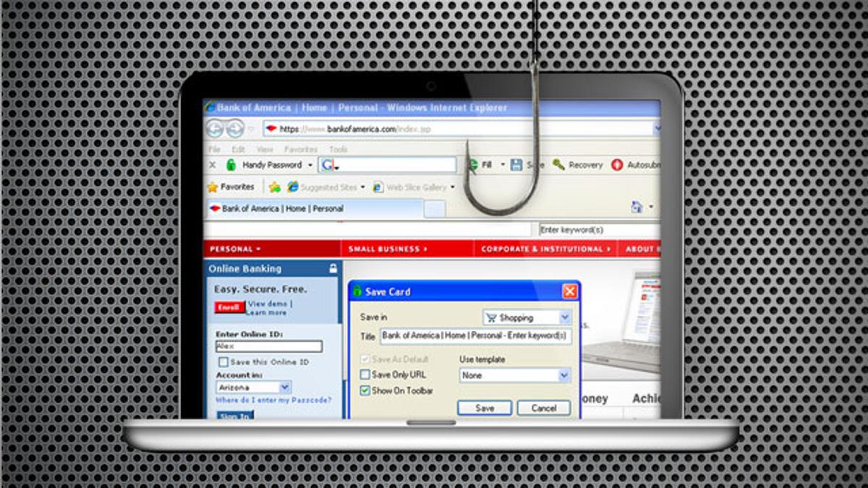Viewport: 868px width, 488px height.
Task: Click the red Enroll button
Action: tap(229, 307)
